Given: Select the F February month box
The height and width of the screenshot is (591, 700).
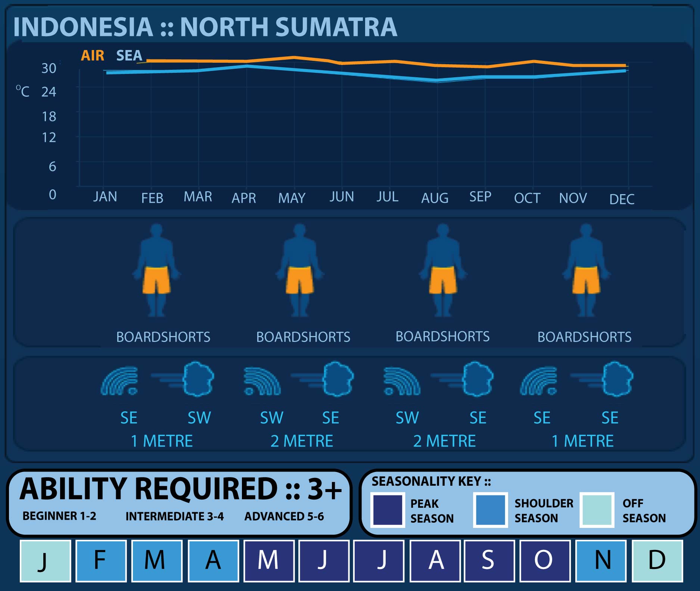Looking at the screenshot, I should click(101, 561).
